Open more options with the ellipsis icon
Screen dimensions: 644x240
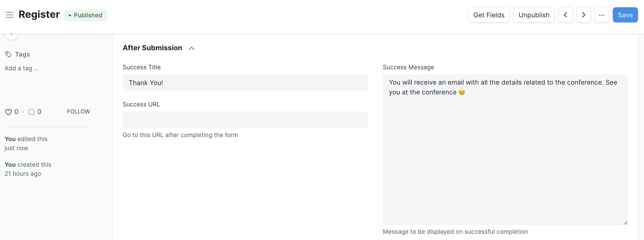pos(602,15)
